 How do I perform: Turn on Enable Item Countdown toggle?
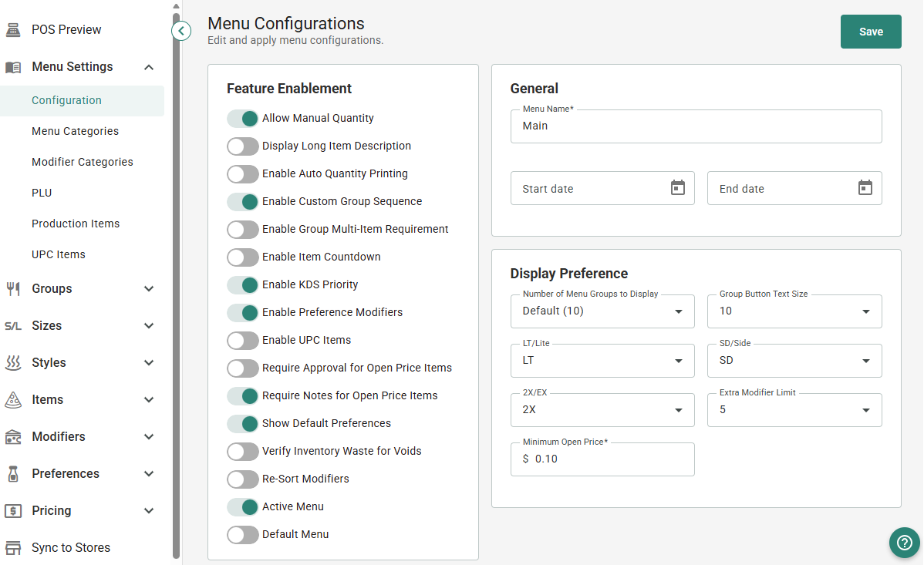point(243,257)
